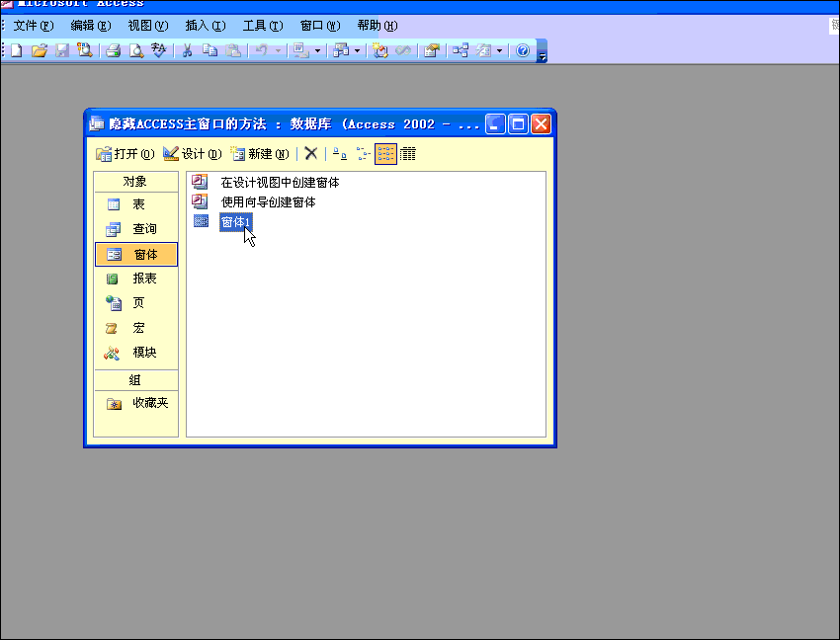This screenshot has height=640, width=840.
Task: Click the Microsoft Script Editor icon
Action: point(403,51)
